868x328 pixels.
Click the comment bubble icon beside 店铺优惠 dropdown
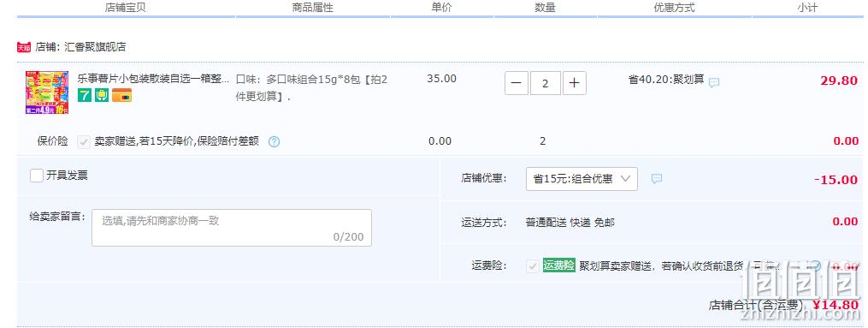(657, 179)
